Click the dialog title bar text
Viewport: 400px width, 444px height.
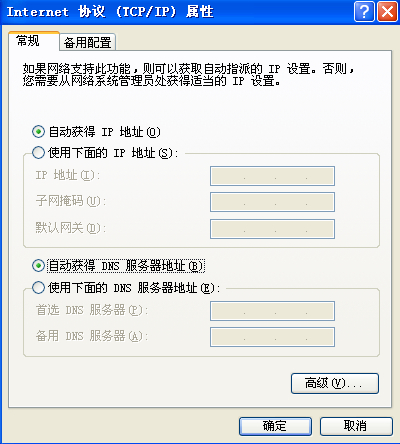point(110,12)
